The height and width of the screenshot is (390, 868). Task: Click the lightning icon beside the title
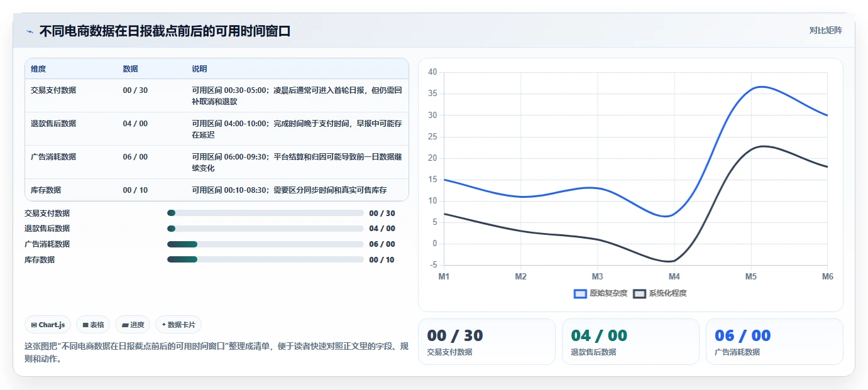[30, 31]
